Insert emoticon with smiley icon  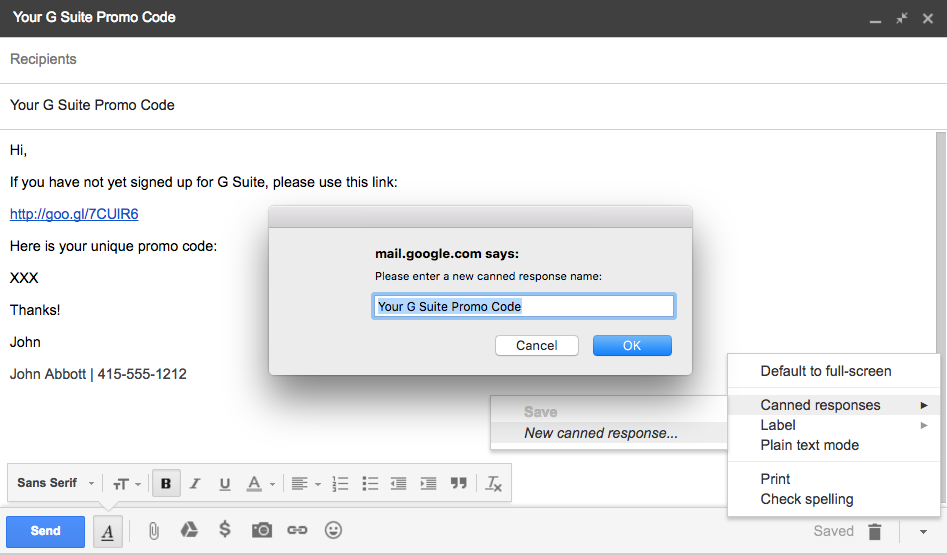333,530
